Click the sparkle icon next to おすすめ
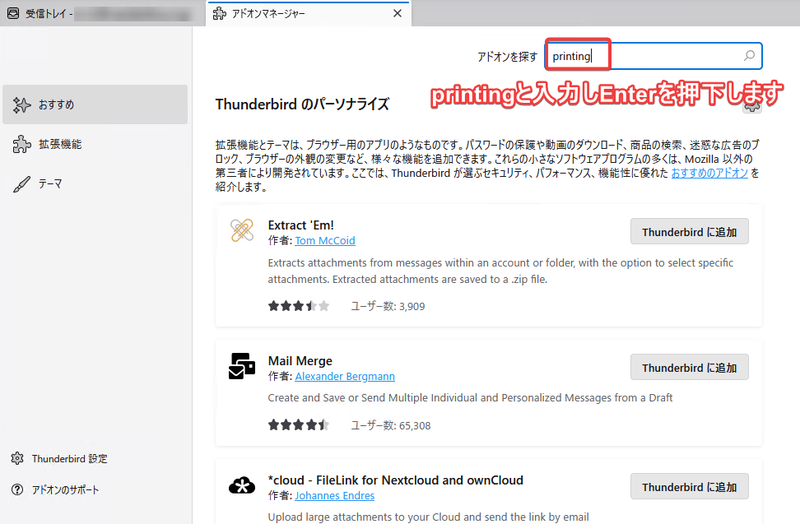This screenshot has height=524, width=800. (x=21, y=105)
